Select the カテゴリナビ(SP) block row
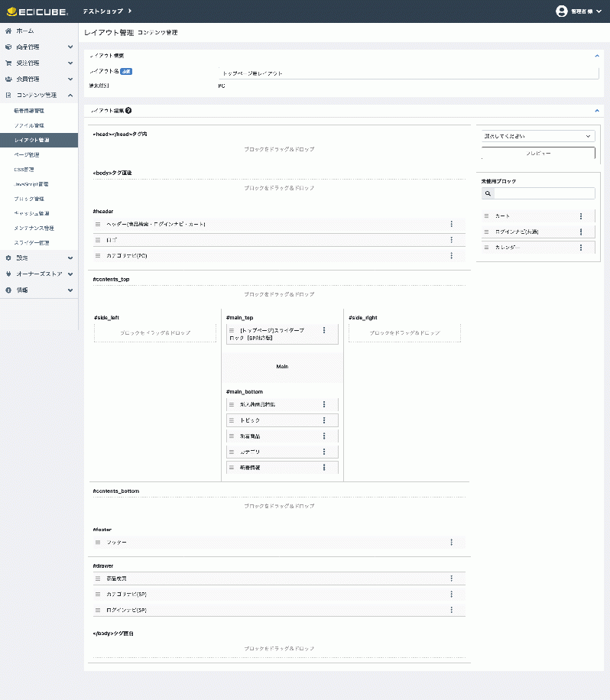Screen dimensions: 610x700 click(x=279, y=595)
